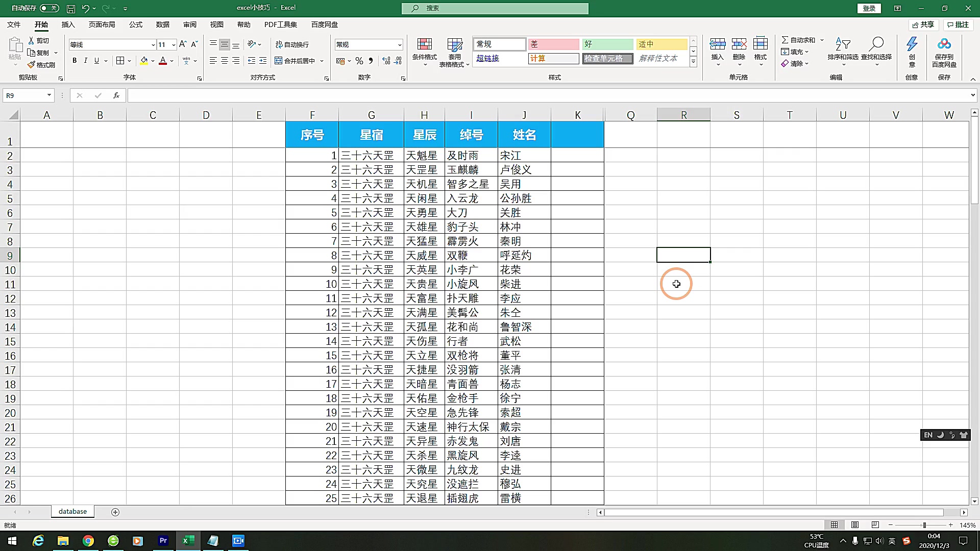This screenshot has height=551, width=980.
Task: Click the Save floppy disk icon
Action: pos(71,9)
